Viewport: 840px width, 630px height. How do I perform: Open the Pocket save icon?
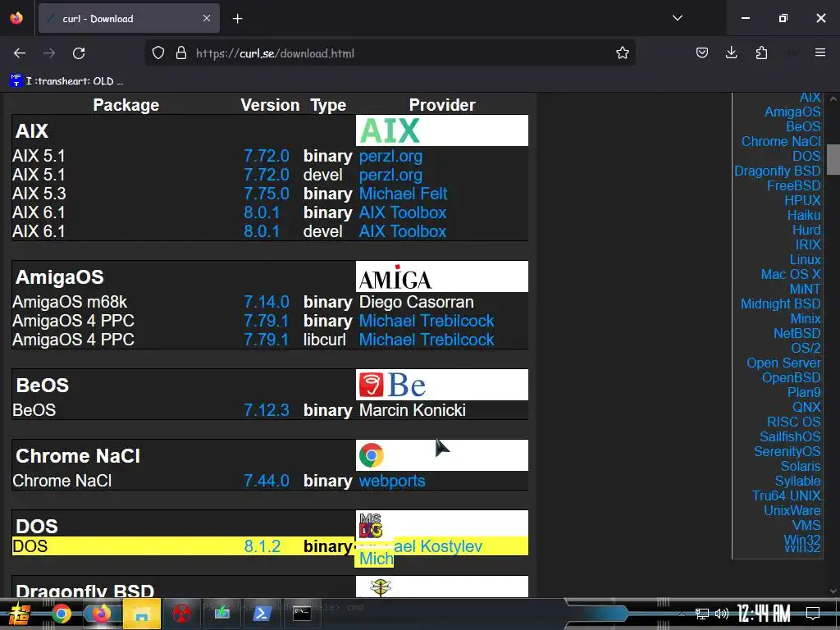click(x=702, y=52)
